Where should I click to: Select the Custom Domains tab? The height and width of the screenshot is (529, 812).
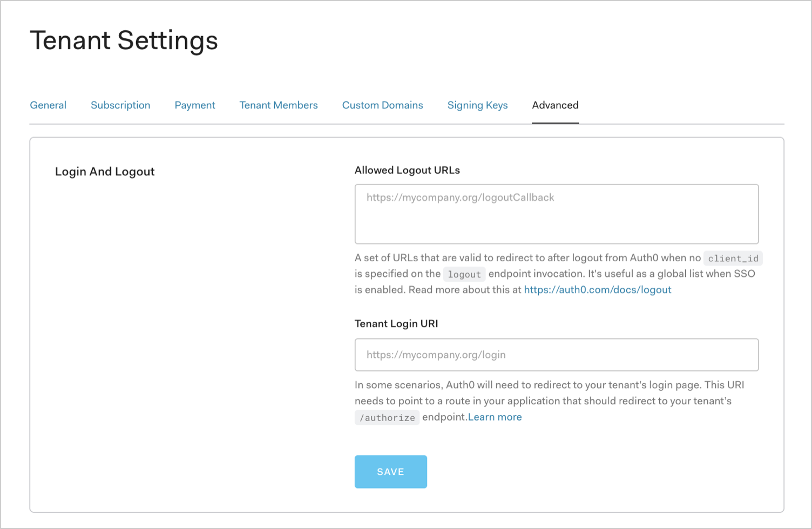tap(382, 105)
